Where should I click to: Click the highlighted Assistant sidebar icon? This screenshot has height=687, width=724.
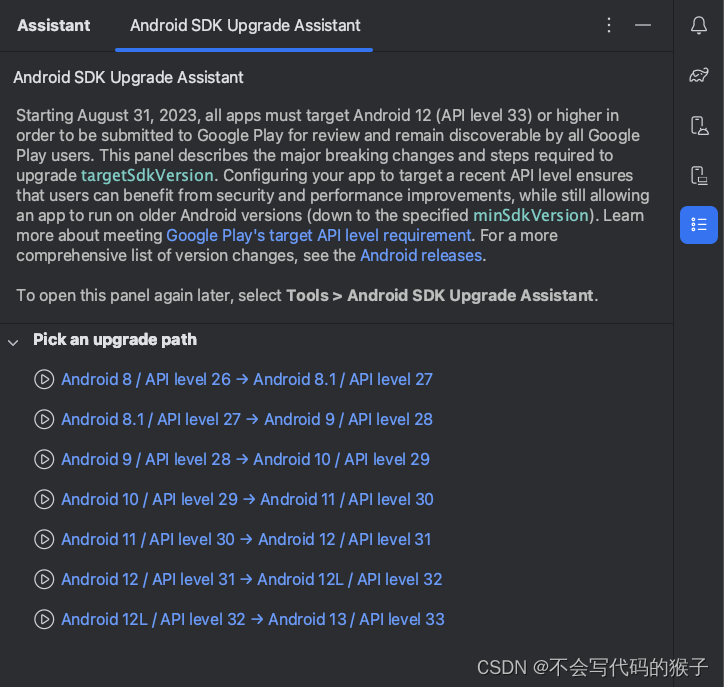pyautogui.click(x=699, y=225)
